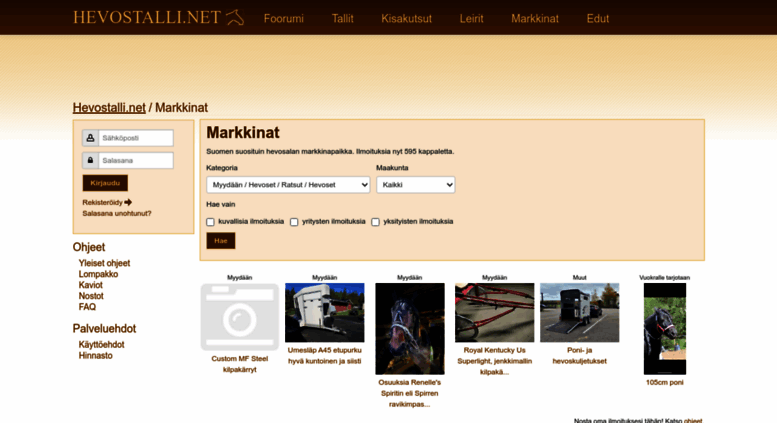Viewport: 777px width, 423px height.
Task: Open the Kategoria dropdown
Action: click(288, 185)
